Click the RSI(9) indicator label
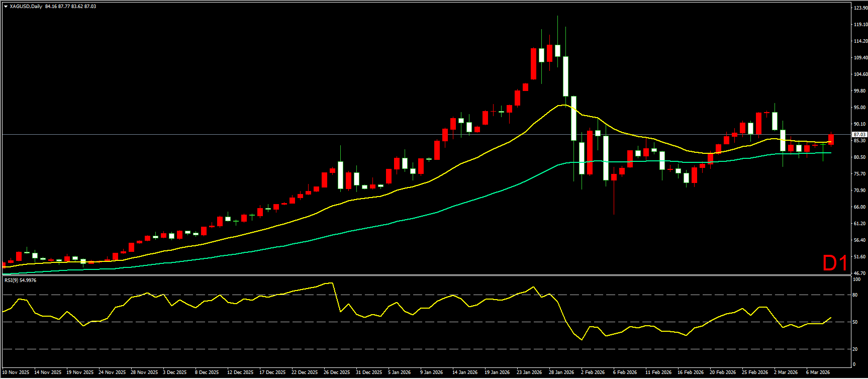 pos(20,280)
